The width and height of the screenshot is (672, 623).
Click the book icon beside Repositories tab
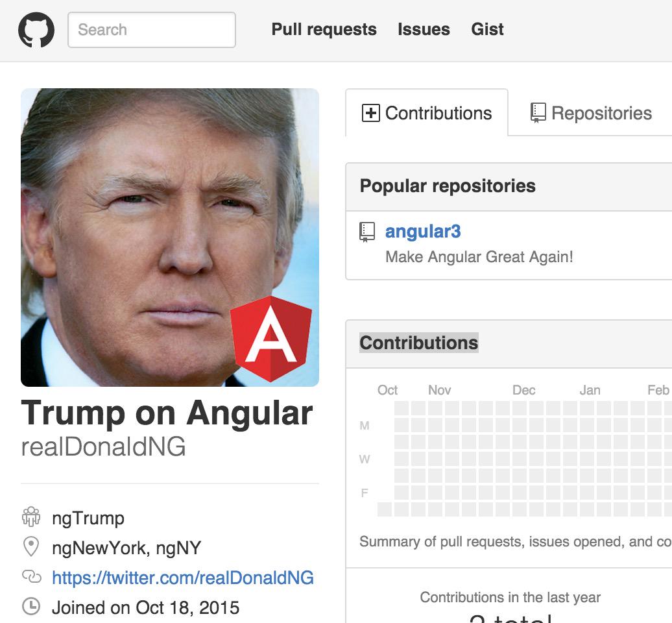click(x=538, y=113)
